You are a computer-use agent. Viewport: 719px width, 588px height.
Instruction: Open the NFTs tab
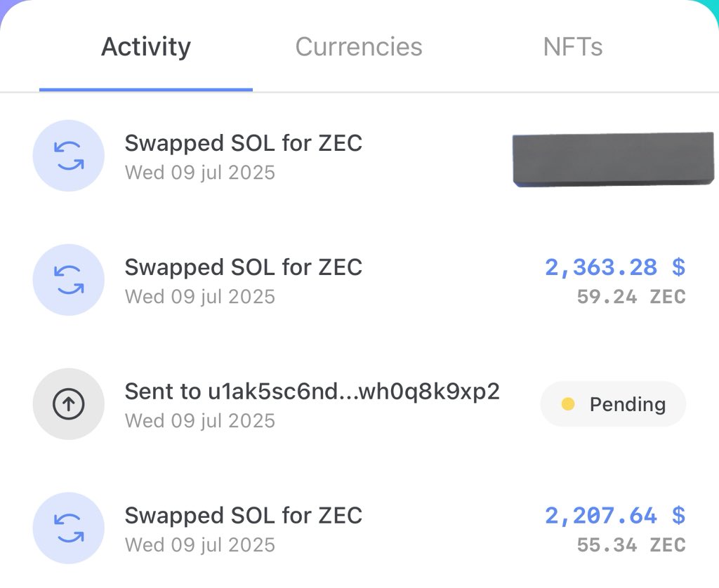pos(573,47)
